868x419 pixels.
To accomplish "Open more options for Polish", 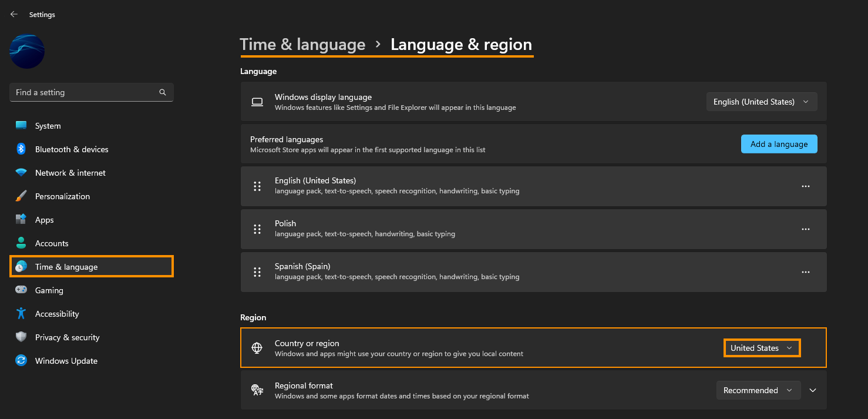I will point(805,229).
